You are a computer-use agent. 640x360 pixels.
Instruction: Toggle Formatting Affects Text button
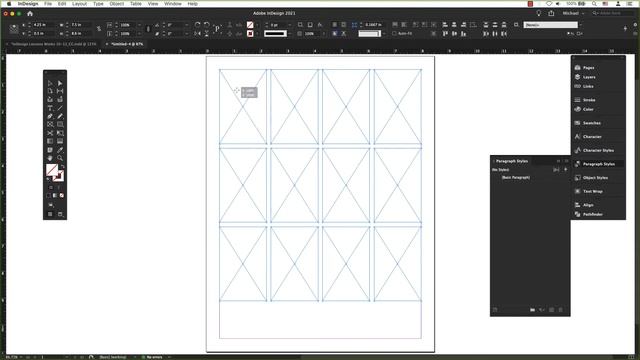click(x=59, y=188)
